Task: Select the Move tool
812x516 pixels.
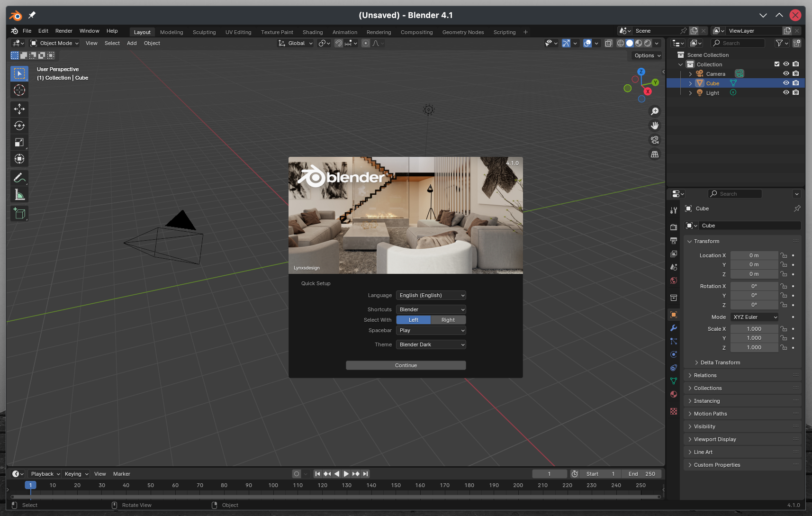Action: tap(19, 109)
